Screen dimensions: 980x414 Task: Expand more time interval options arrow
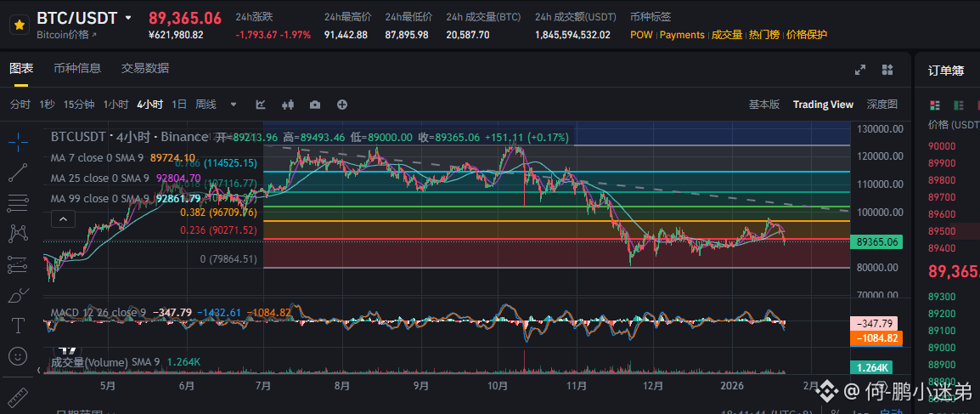click(234, 105)
